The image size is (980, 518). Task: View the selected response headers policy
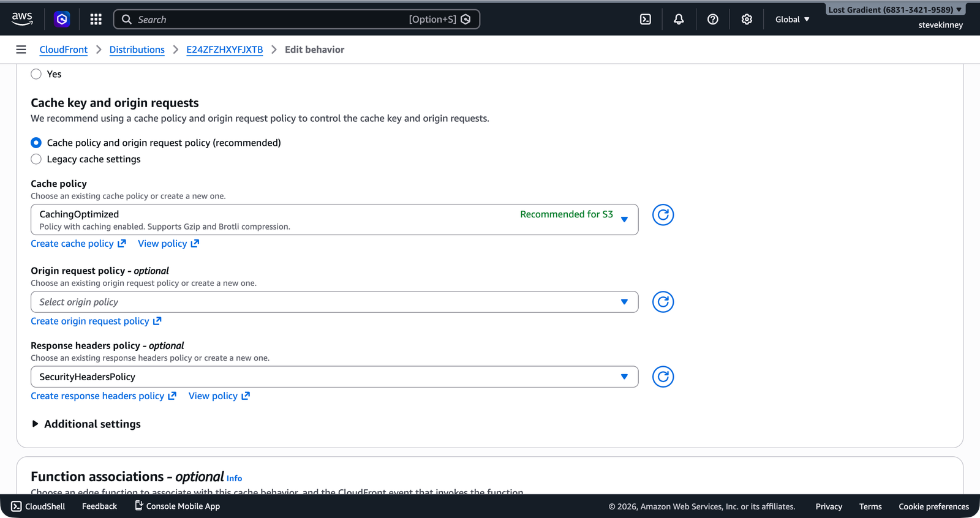pos(219,396)
